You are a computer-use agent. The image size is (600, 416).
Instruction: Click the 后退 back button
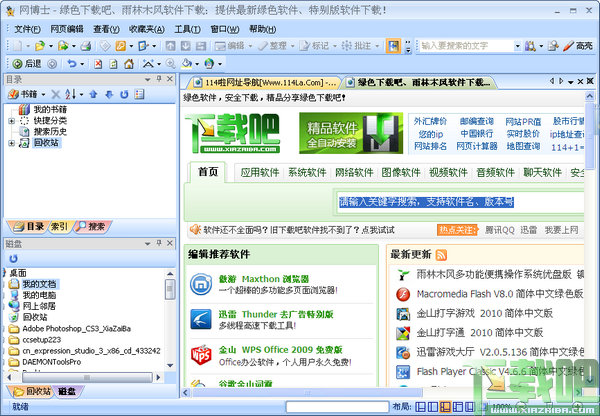tap(27, 64)
